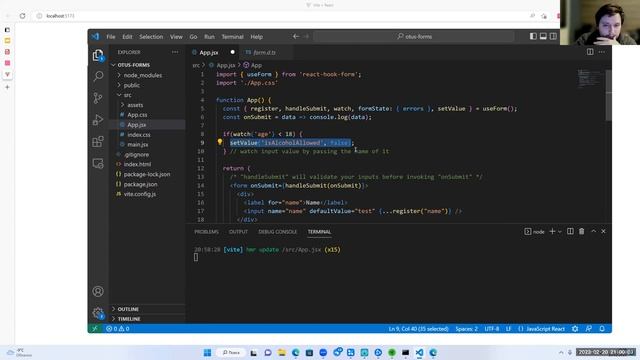The image size is (640, 360).
Task: Open Edit menu
Action: point(127,37)
